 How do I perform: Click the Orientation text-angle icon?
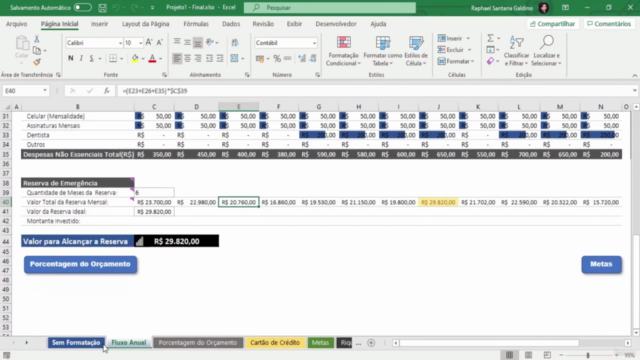pyautogui.click(x=210, y=42)
